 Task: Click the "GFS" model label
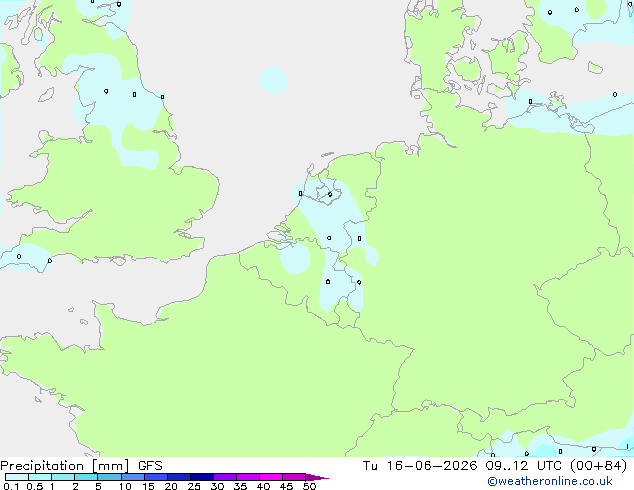pos(150,466)
